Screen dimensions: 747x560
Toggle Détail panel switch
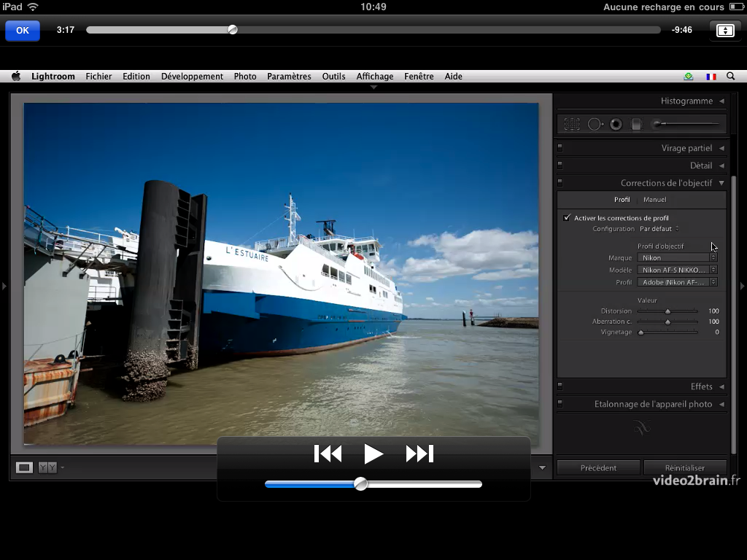(560, 166)
